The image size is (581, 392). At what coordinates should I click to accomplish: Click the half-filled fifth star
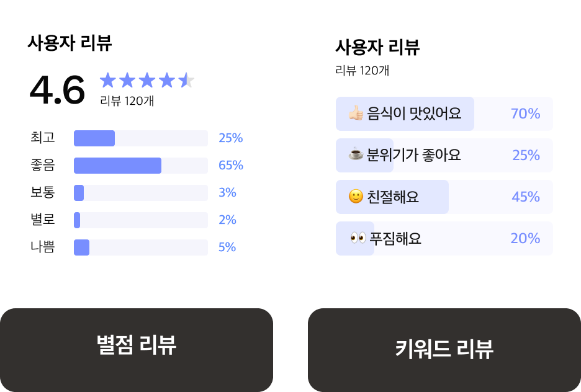pyautogui.click(x=186, y=80)
